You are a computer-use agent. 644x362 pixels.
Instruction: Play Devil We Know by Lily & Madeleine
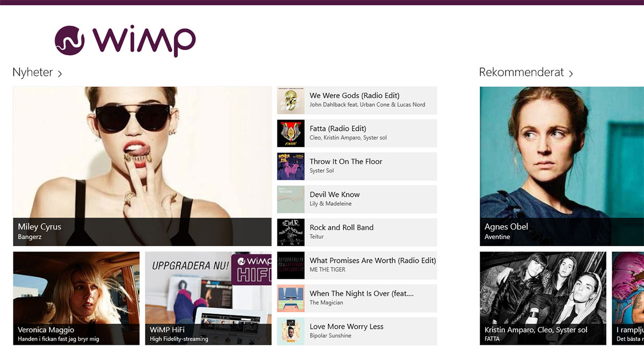(x=365, y=199)
